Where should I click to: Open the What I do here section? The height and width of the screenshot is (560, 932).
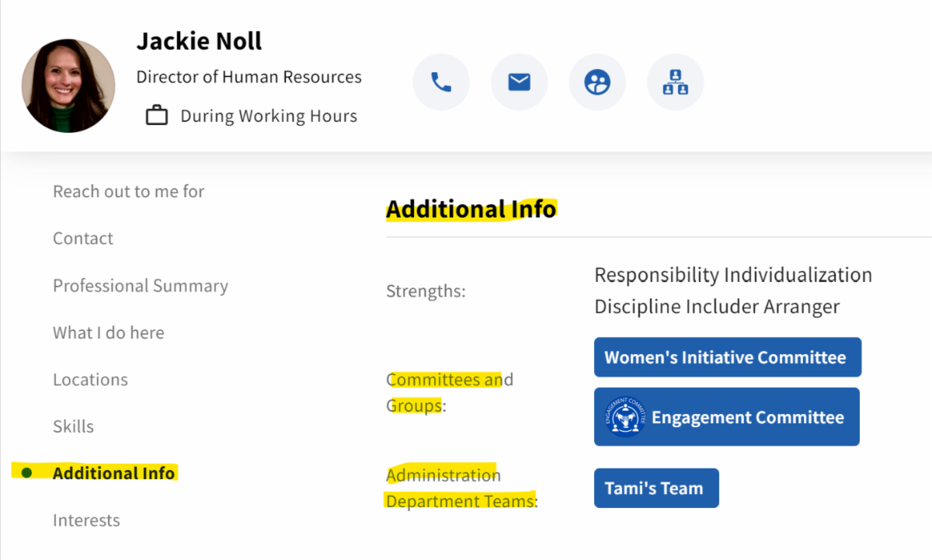pos(109,332)
